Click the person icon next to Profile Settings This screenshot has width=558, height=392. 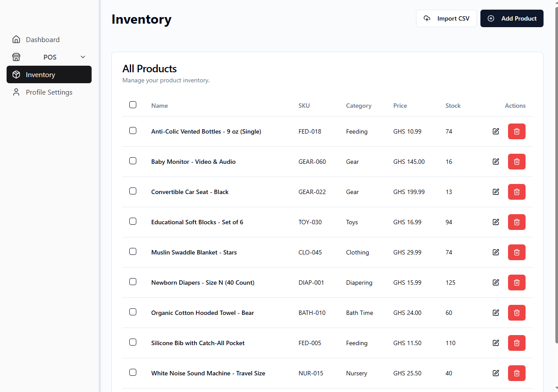[x=16, y=92]
